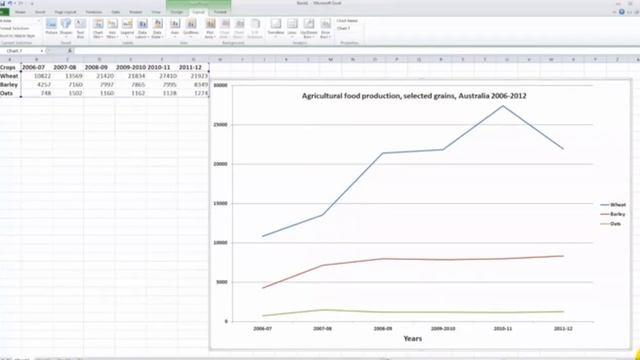640x360 pixels.
Task: Switch to the Review tab
Action: [136, 12]
